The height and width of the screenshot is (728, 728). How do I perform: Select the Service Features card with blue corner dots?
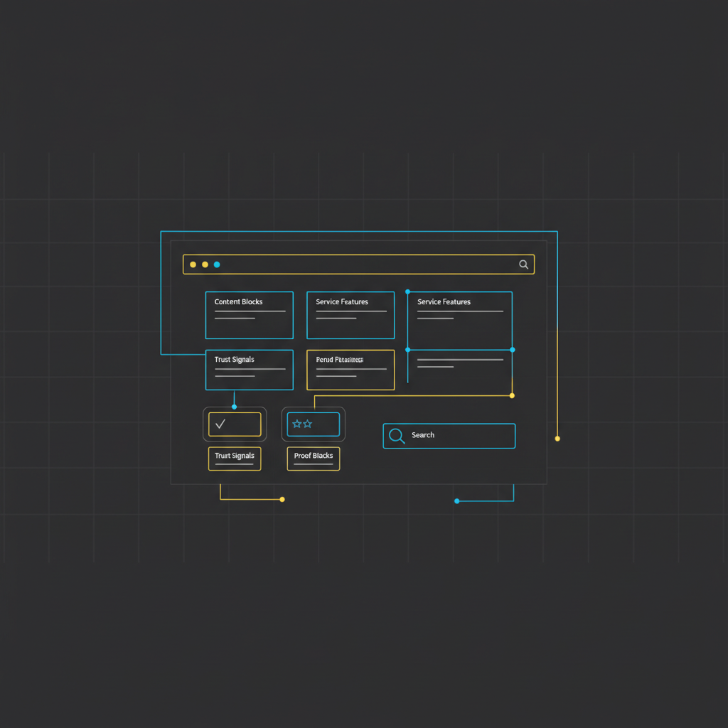pos(460,321)
